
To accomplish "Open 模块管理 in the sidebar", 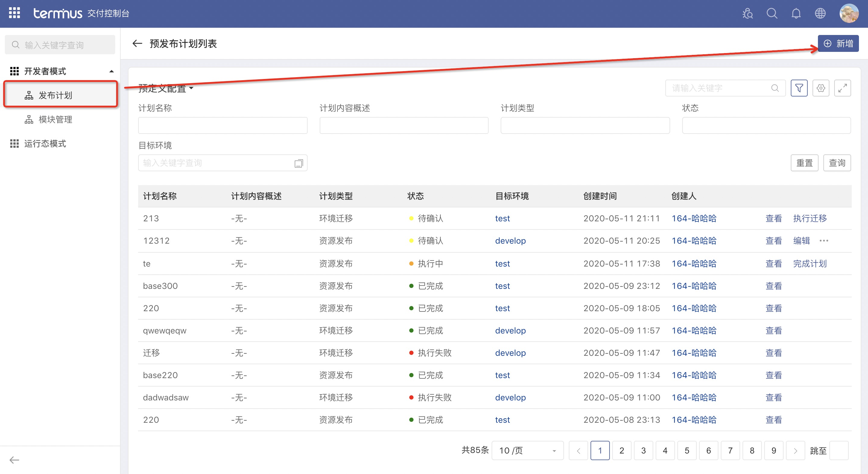I will (55, 119).
